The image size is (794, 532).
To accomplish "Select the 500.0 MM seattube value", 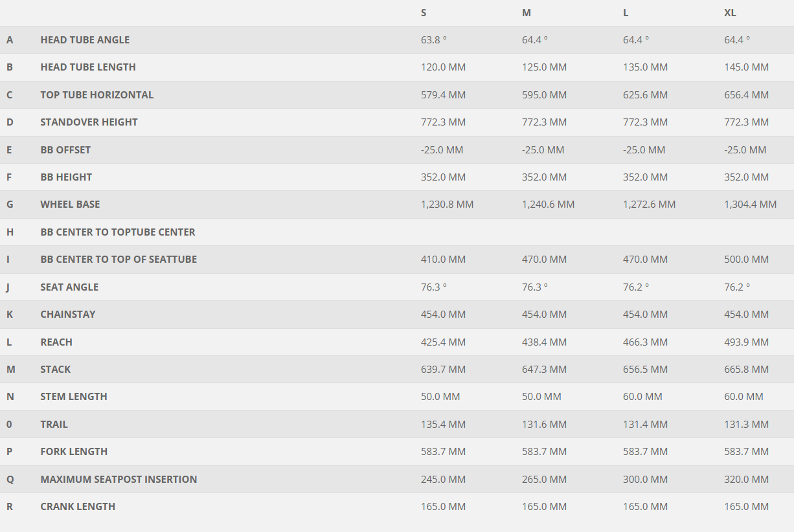I will (x=746, y=260).
